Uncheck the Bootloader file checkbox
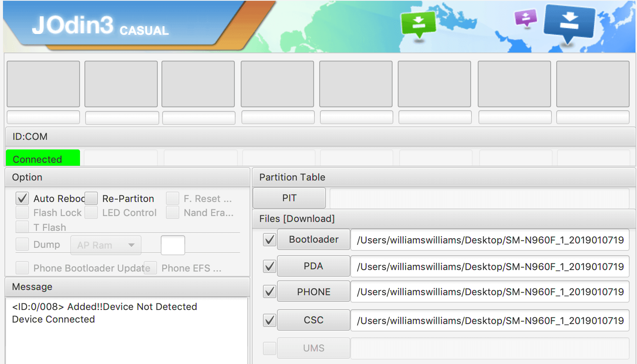 point(270,240)
